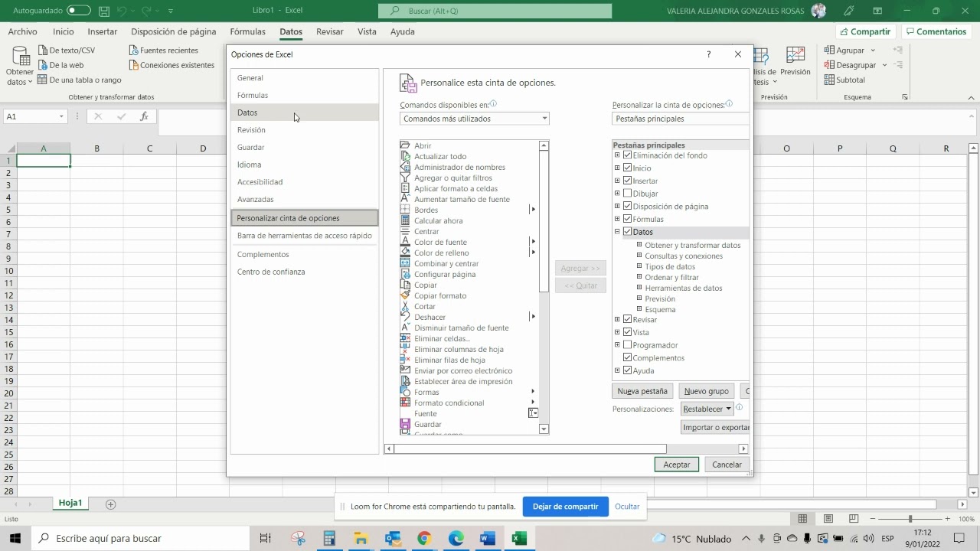Click the De texto/CSV icon
The height and width of the screenshot is (551, 980).
(44, 51)
